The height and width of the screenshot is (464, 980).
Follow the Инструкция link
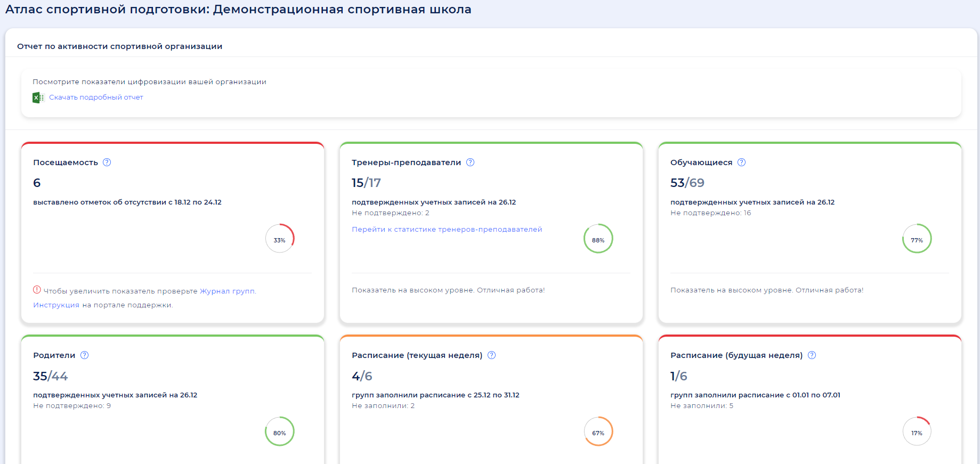coord(56,305)
